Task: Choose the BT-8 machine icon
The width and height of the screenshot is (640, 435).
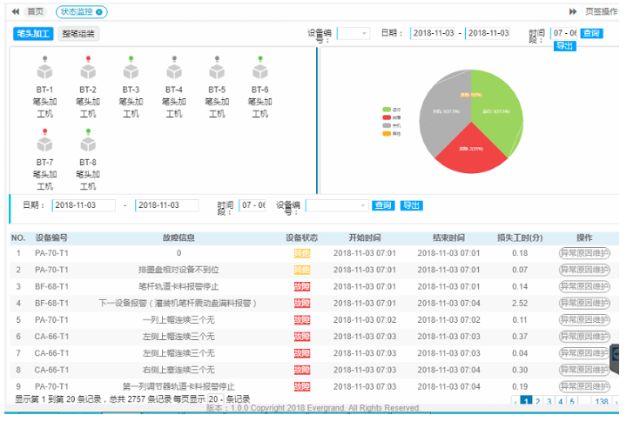Action: click(88, 144)
